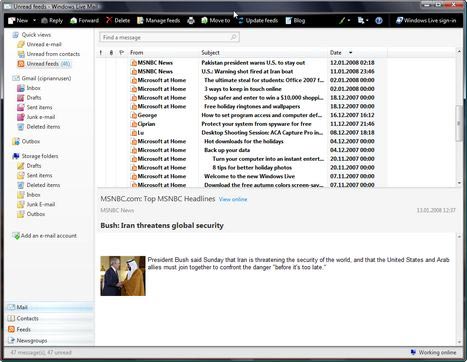This screenshot has width=467, height=362.
Task: Open the New button dropdown arrow
Action: pos(34,21)
